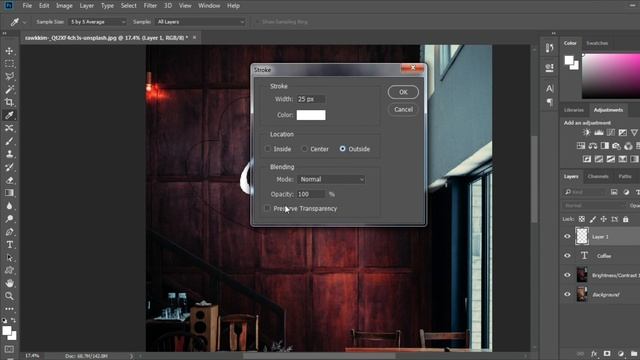Add a Levels adjustment from the Adjustments panel
The width and height of the screenshot is (640, 360).
599,132
